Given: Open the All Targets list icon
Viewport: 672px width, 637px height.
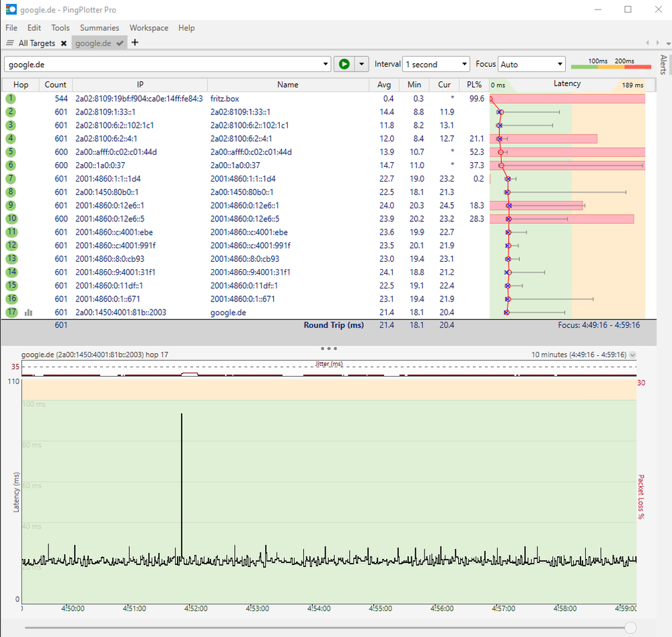Looking at the screenshot, I should (9, 43).
